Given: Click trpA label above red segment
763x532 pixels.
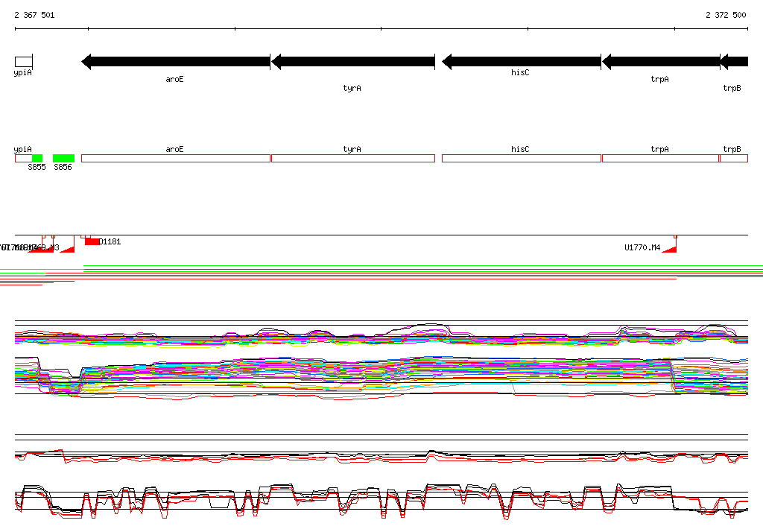Looking at the screenshot, I should click(660, 150).
